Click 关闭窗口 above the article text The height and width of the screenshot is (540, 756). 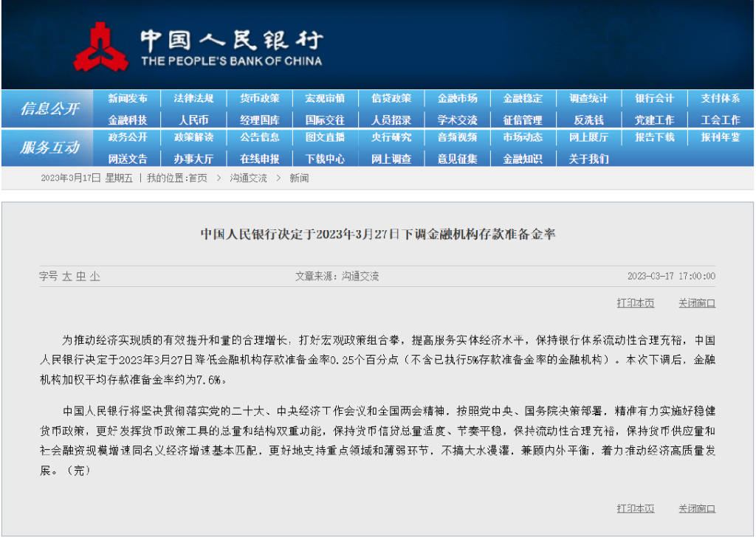(x=697, y=303)
